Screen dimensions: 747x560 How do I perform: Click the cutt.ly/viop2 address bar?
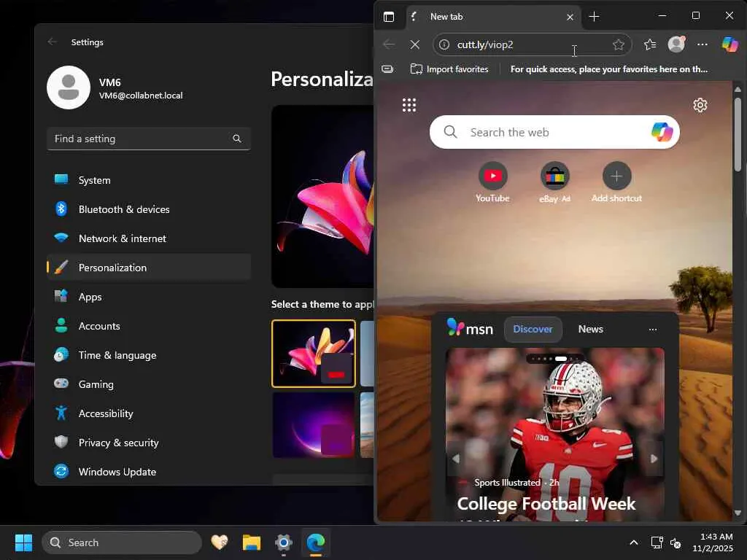532,44
